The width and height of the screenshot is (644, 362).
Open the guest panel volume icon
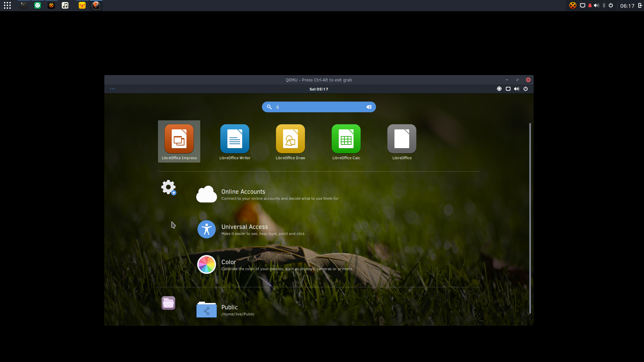pyautogui.click(x=517, y=89)
